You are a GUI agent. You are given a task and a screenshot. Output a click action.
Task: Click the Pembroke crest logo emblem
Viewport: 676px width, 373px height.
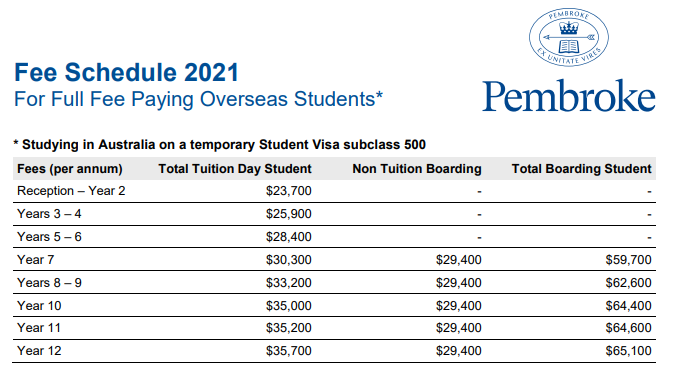(569, 37)
